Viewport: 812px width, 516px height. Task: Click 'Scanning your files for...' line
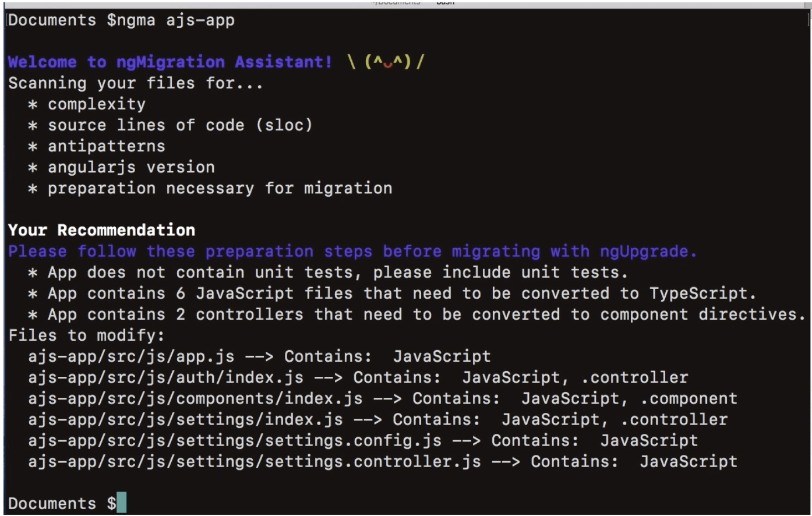pos(136,83)
